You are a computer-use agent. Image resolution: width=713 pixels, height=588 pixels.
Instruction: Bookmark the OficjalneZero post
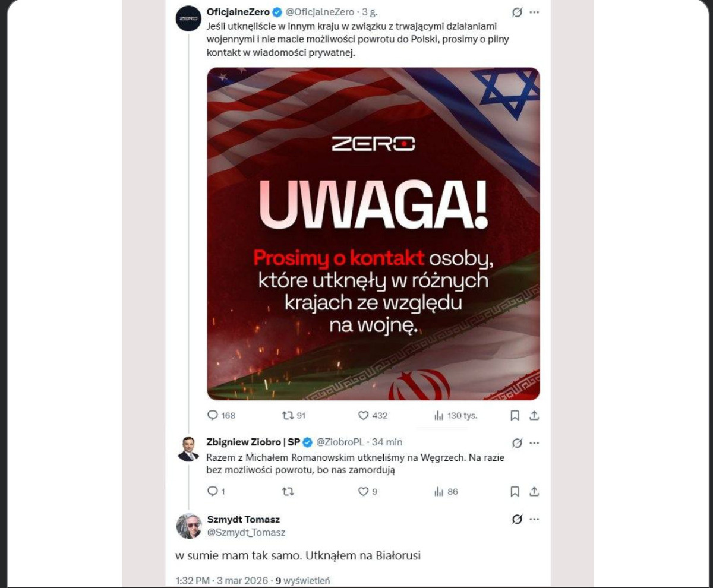click(x=515, y=416)
